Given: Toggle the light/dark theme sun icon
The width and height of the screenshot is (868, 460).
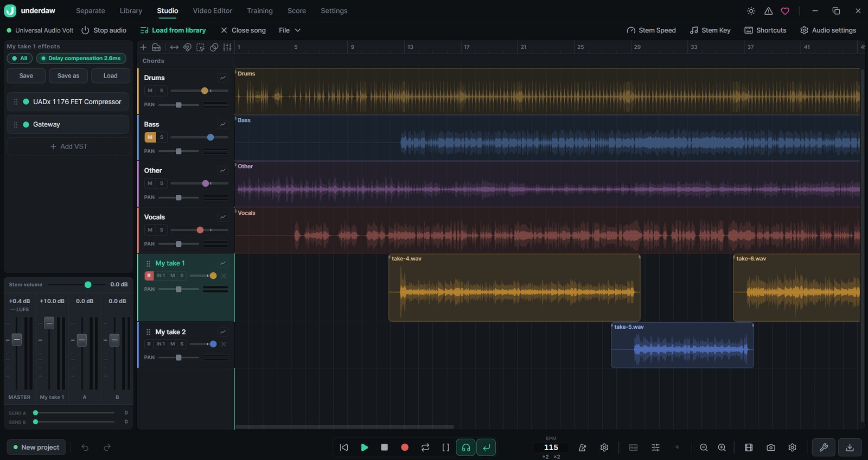Looking at the screenshot, I should (x=751, y=11).
